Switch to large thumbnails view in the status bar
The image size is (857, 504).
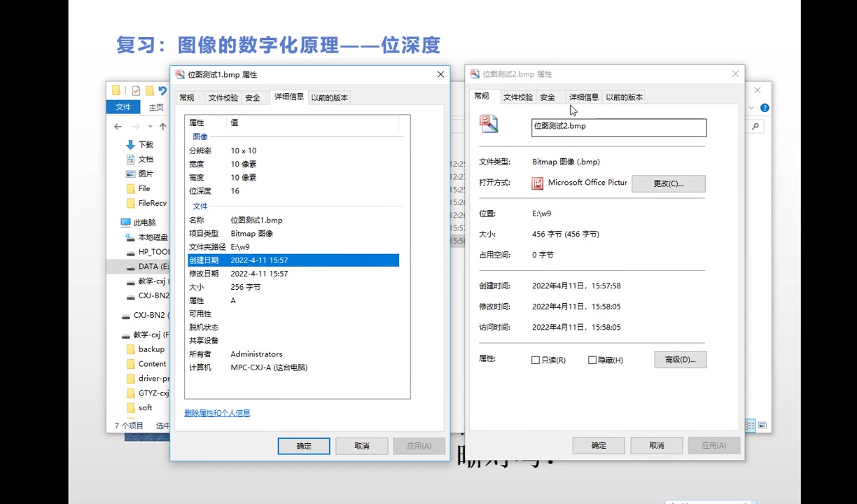coord(762,424)
